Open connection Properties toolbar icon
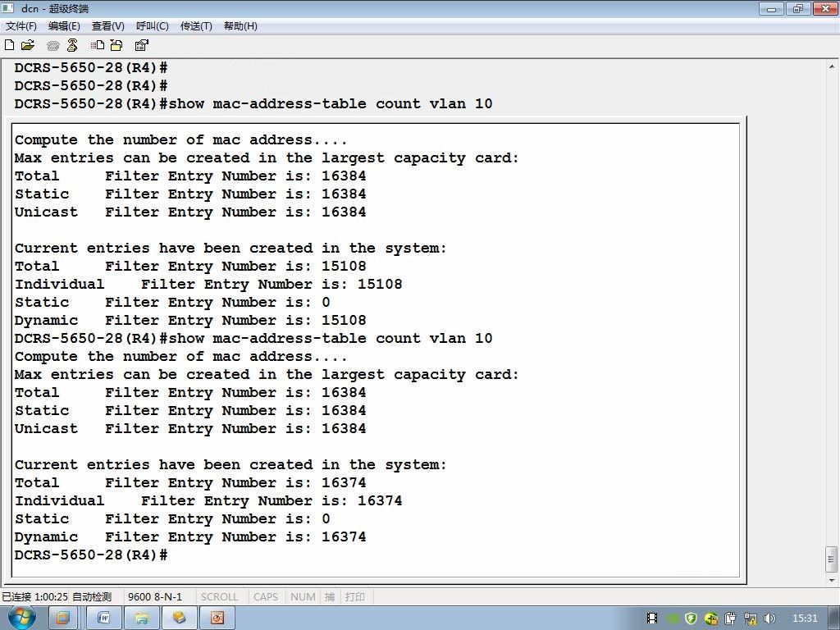840x630 pixels. 141,46
